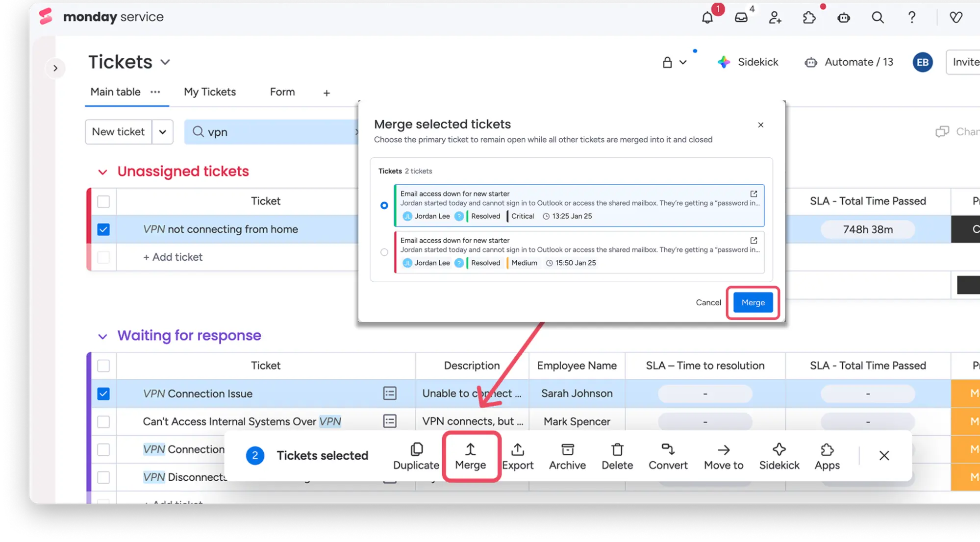The width and height of the screenshot is (980, 542).
Task: Select second ticket as primary radio
Action: pos(384,252)
